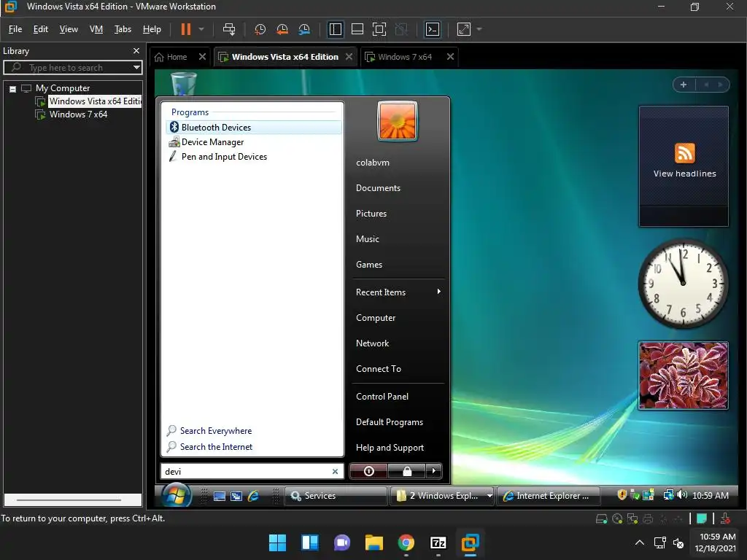Open the Help menu
747x560 pixels.
pos(152,29)
